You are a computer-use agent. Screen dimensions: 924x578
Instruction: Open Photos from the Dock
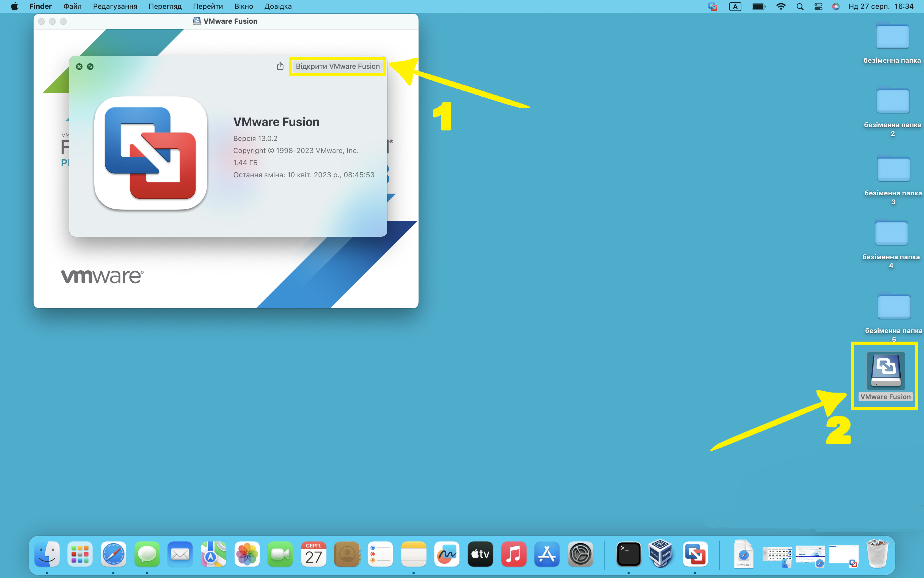tap(247, 554)
